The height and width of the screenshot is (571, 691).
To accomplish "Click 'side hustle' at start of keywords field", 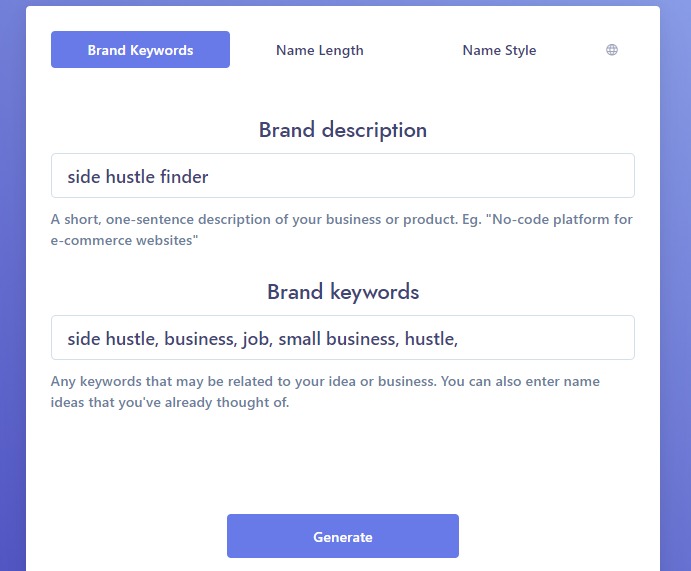I will click(x=112, y=339).
